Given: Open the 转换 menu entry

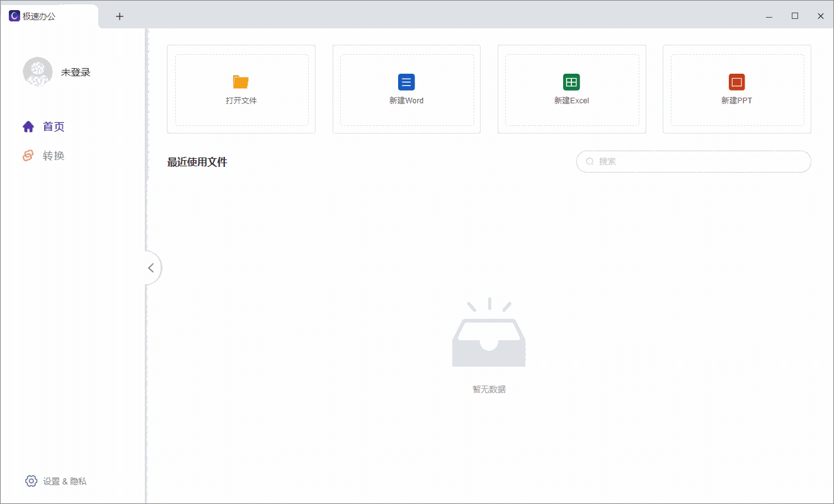Looking at the screenshot, I should [55, 155].
